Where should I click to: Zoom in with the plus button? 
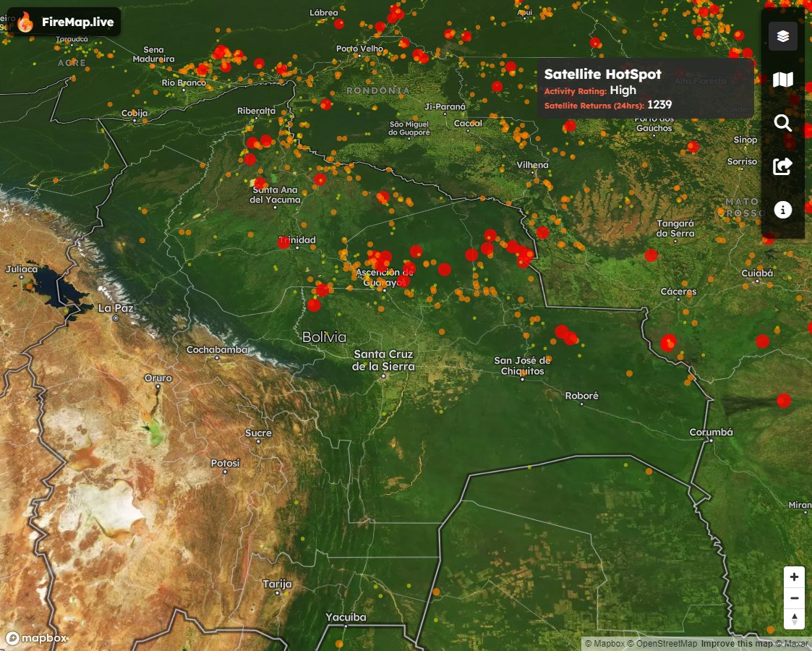(x=794, y=577)
